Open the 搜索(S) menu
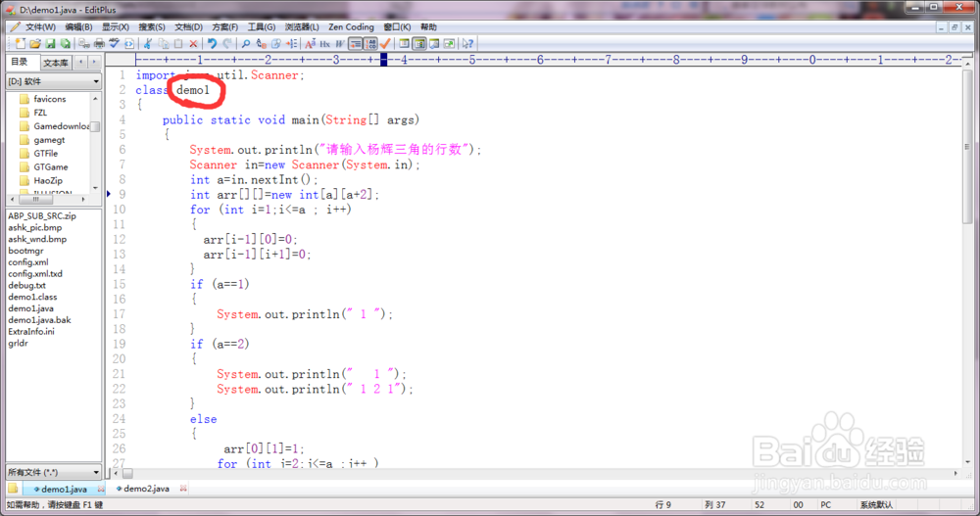This screenshot has width=980, height=516. pyautogui.click(x=152, y=26)
